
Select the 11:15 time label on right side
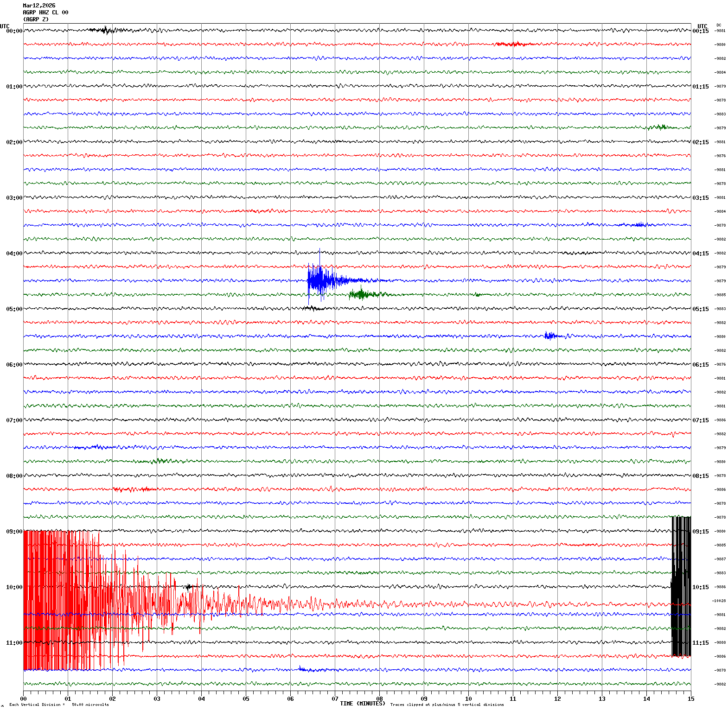click(x=700, y=643)
